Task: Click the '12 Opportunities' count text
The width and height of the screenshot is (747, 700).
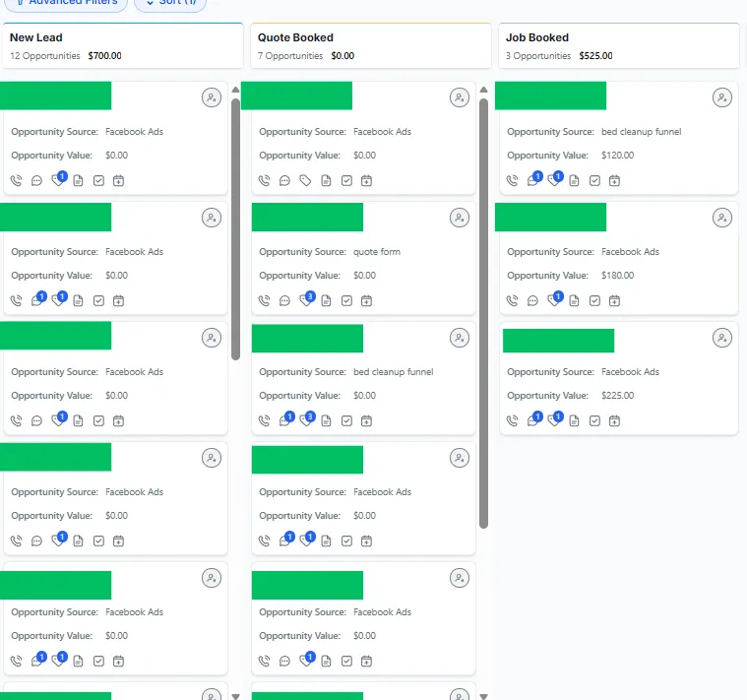Action: (45, 56)
